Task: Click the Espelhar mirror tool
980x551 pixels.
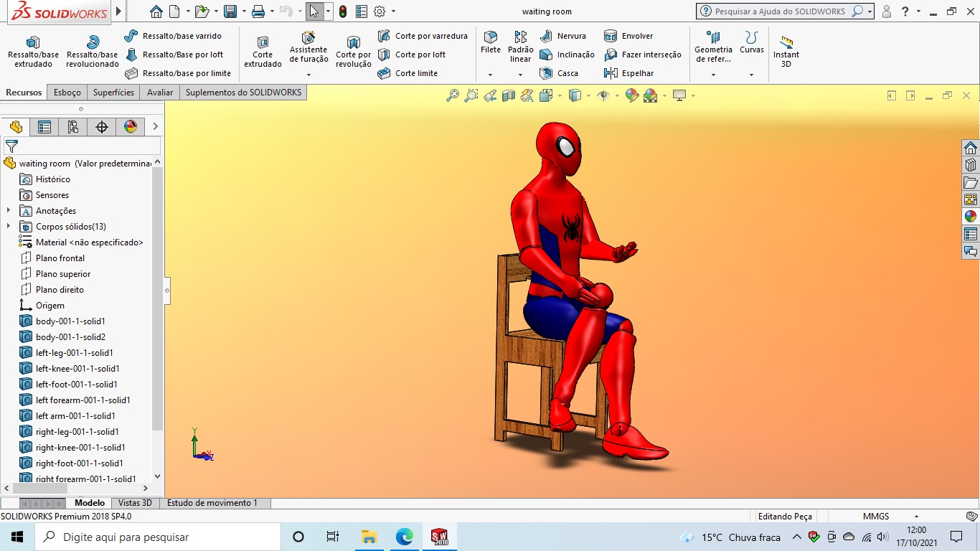Action: coord(629,73)
